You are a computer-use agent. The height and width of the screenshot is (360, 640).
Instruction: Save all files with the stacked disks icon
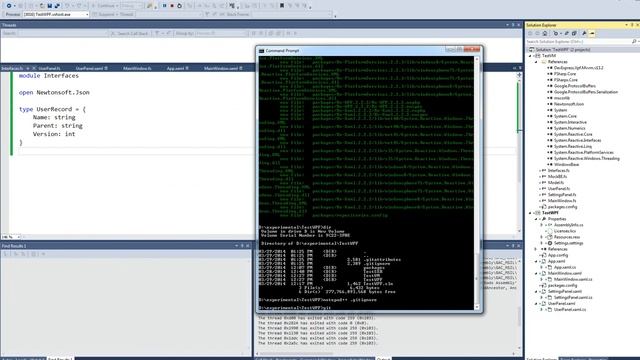[x=57, y=6]
